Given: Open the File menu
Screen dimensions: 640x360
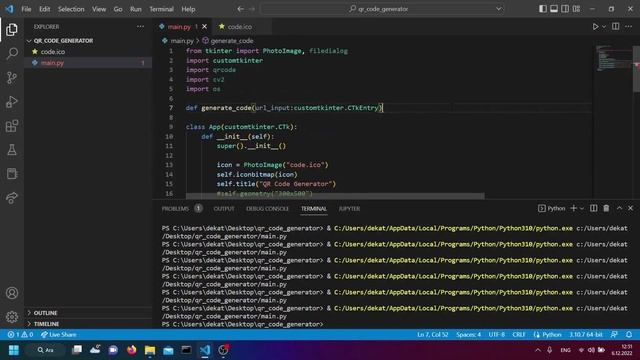Looking at the screenshot, I should [x=26, y=9].
